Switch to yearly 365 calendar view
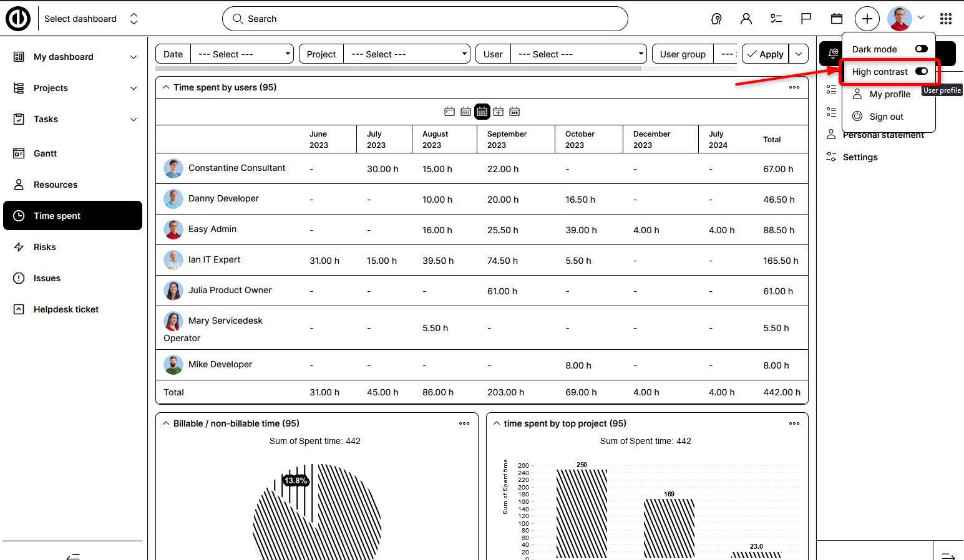This screenshot has width=964, height=560. click(514, 112)
